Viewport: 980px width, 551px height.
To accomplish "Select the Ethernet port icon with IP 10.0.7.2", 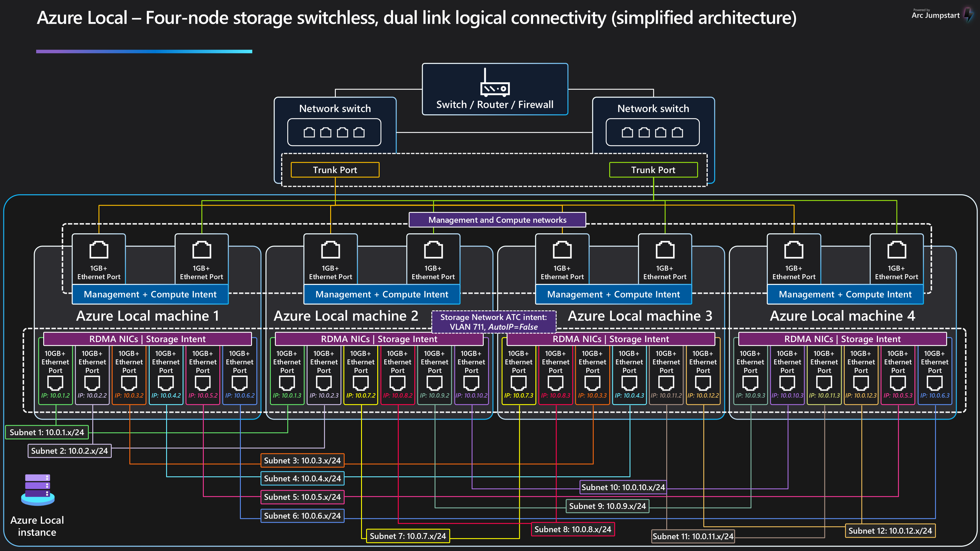I will [x=361, y=383].
